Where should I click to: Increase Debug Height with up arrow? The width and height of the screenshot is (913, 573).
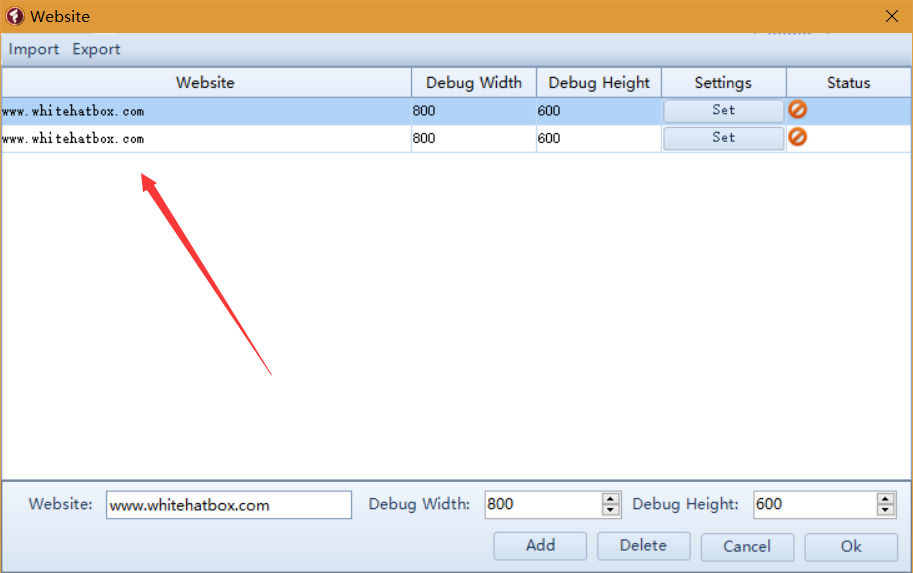point(885,499)
